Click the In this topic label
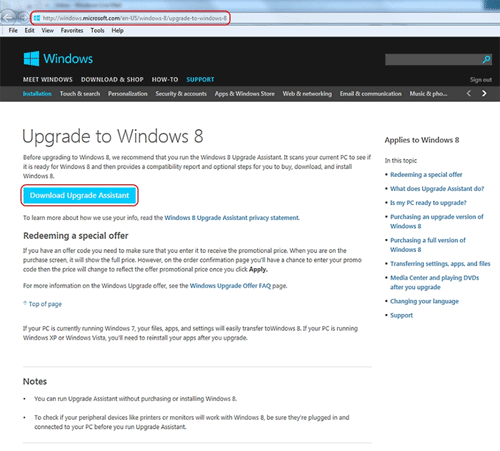The width and height of the screenshot is (500, 451). (401, 160)
